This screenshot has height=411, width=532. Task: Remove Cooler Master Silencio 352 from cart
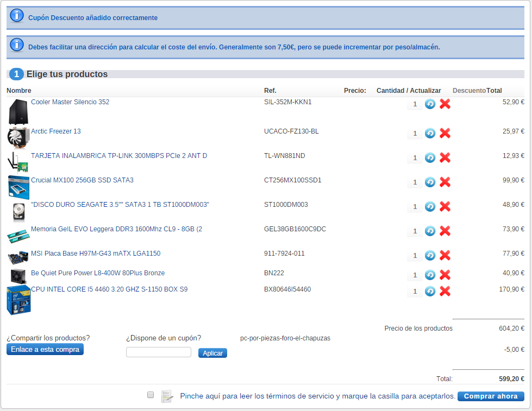pos(445,104)
